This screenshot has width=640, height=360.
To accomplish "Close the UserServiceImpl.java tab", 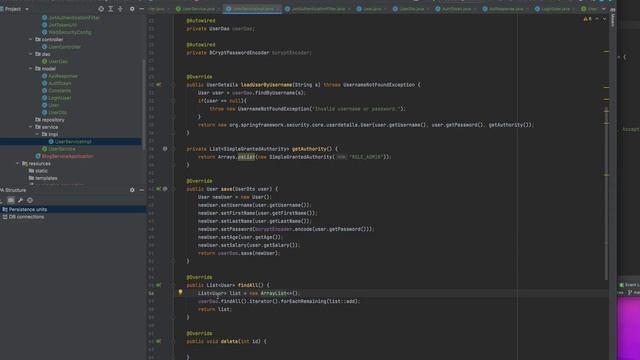I will pos(278,9).
